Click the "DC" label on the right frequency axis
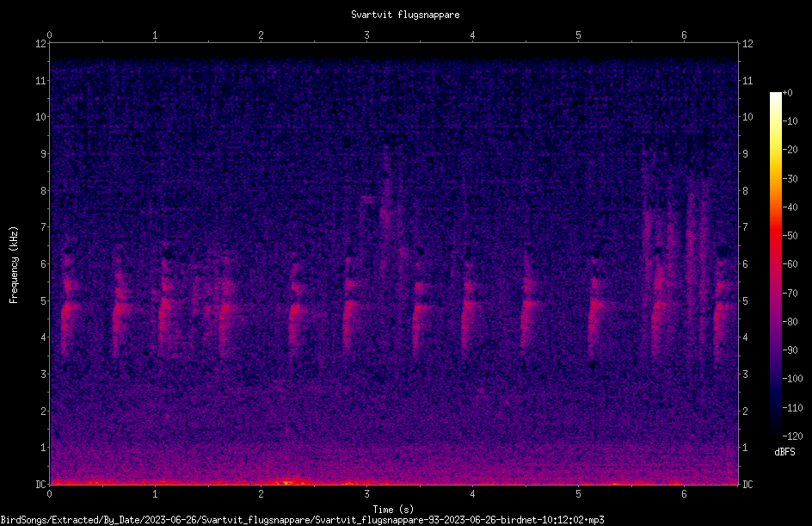The height and width of the screenshot is (526, 812). tap(747, 484)
